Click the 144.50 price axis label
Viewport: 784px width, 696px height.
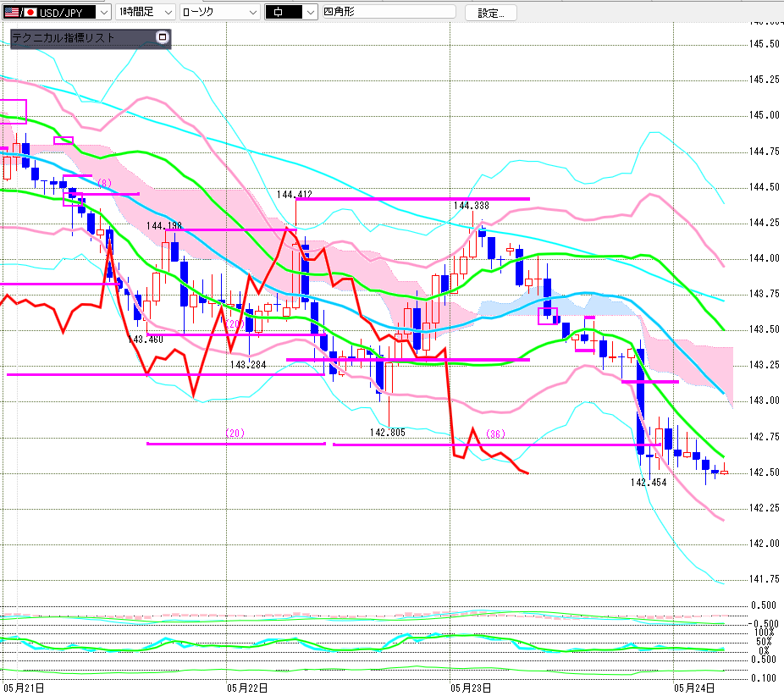pyautogui.click(x=765, y=187)
